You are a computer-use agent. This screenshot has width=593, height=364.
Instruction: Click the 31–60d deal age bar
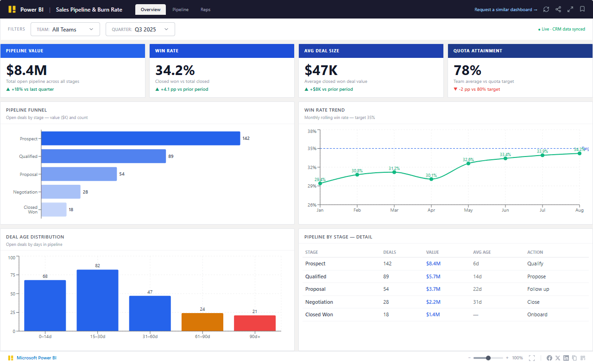pyautogui.click(x=150, y=314)
